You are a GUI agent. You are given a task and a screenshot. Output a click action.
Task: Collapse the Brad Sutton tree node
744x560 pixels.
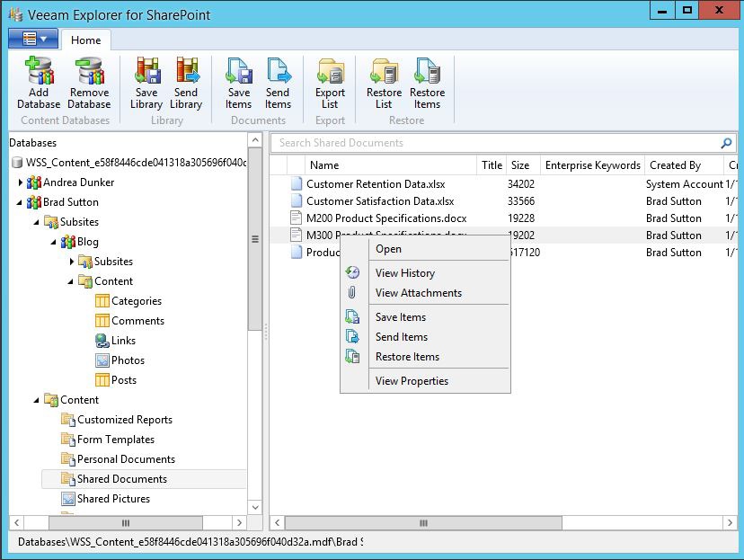coord(20,202)
